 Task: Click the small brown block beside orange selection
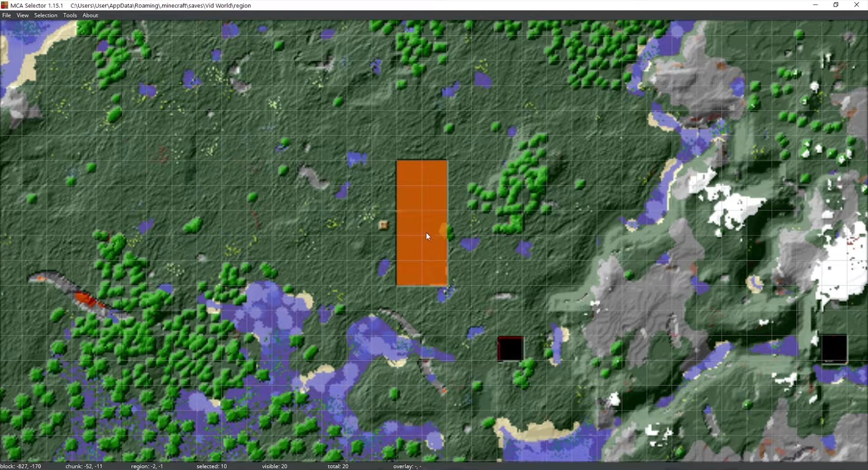[383, 225]
